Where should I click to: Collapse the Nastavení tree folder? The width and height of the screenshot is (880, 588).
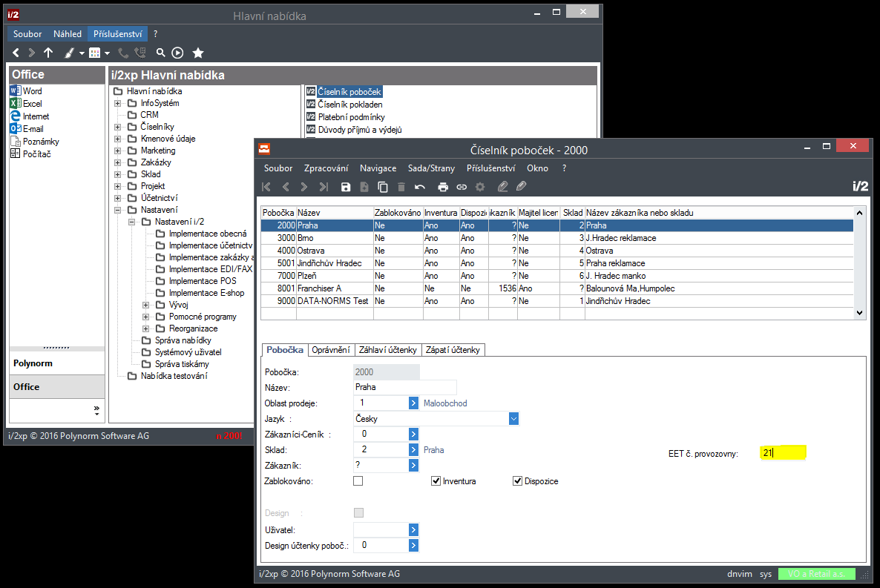click(x=117, y=210)
